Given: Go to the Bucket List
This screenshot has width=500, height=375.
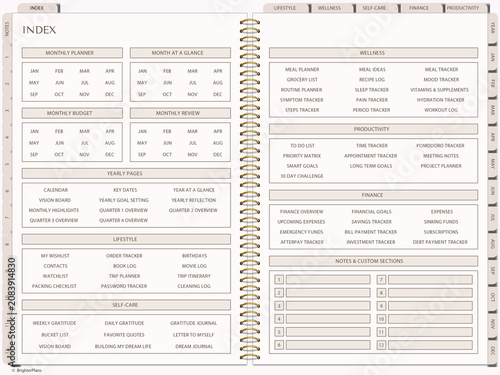Looking at the screenshot, I should click(x=55, y=335).
